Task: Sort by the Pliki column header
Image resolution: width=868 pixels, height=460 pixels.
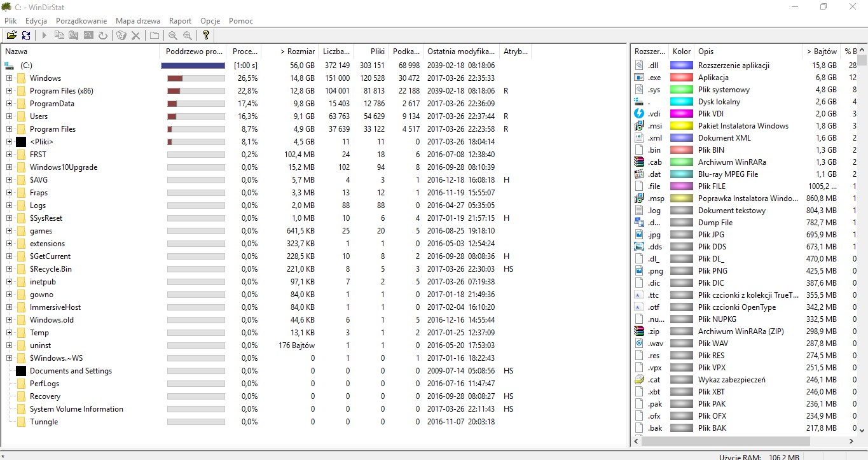Action: click(x=370, y=52)
